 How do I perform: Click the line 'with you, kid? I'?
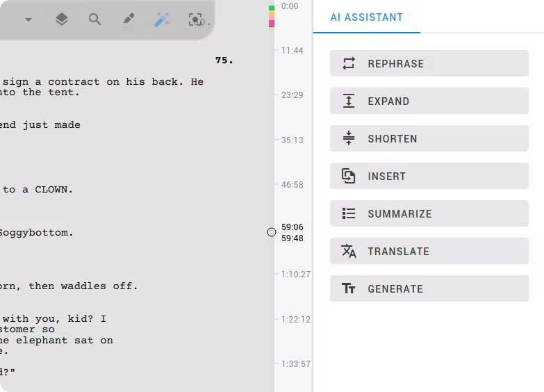[54, 319]
